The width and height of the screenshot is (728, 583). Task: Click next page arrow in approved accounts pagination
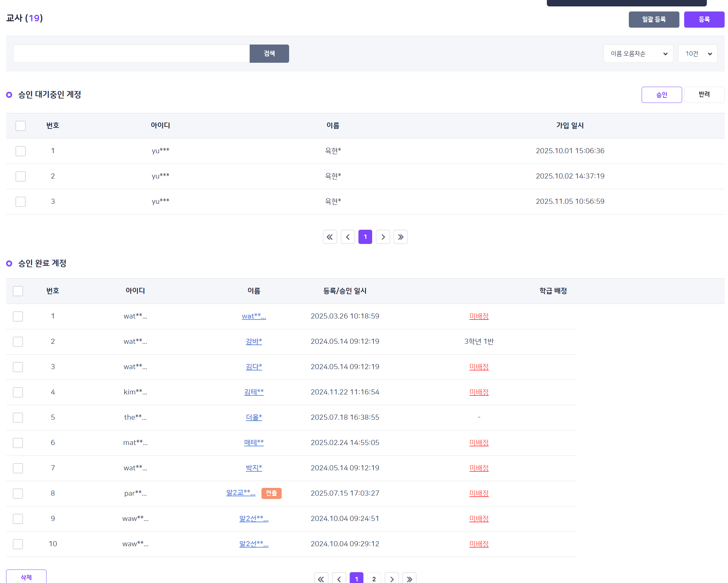coord(392,579)
